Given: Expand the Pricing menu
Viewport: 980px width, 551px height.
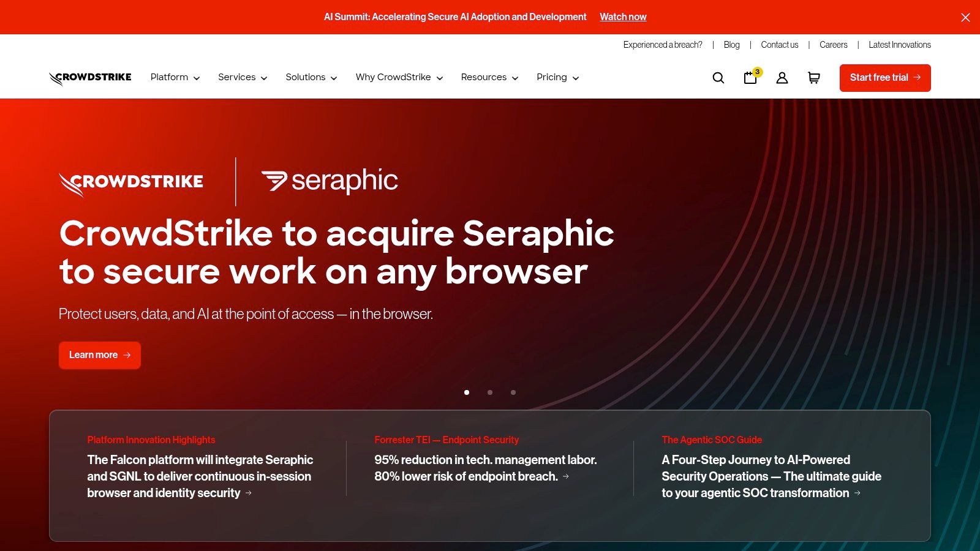Looking at the screenshot, I should 557,77.
